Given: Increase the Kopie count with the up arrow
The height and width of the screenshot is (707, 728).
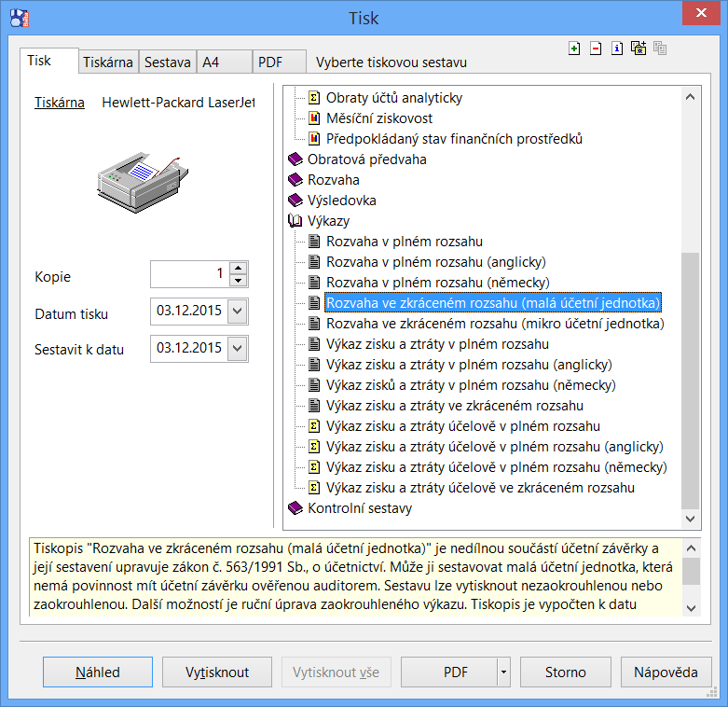Looking at the screenshot, I should (239, 269).
